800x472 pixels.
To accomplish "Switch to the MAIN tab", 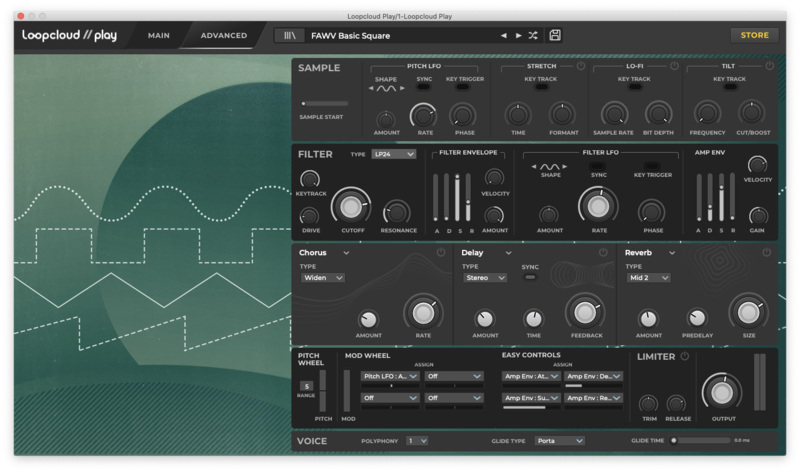I will coord(158,36).
